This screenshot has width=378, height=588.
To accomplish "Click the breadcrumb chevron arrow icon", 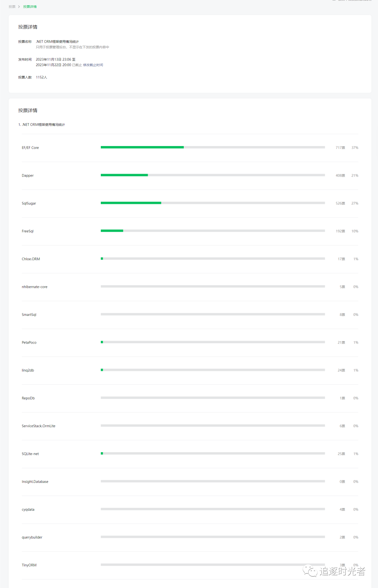I will (19, 7).
